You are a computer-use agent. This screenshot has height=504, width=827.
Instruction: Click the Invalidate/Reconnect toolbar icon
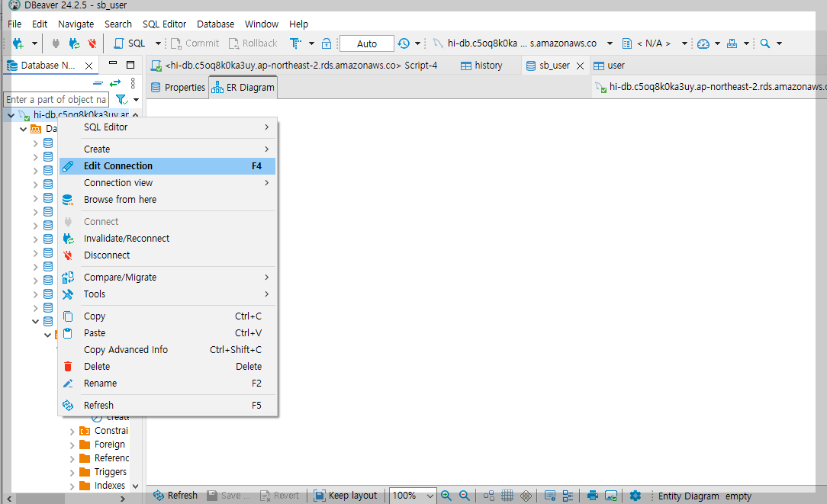[x=74, y=43]
